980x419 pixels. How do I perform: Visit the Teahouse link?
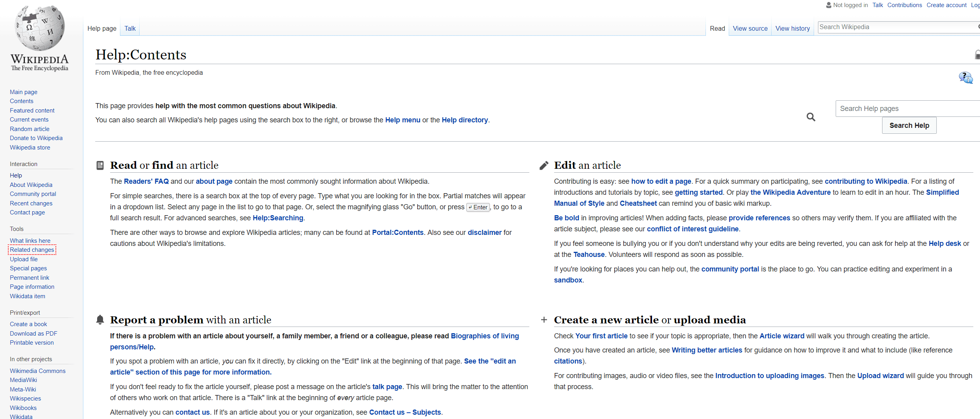click(589, 255)
